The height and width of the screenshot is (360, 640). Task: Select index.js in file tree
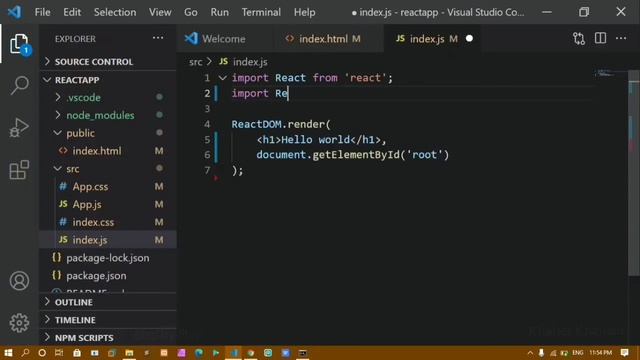coord(108,240)
